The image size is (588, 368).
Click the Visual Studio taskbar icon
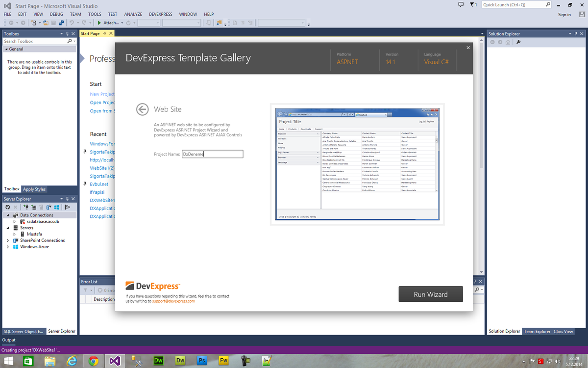point(115,361)
